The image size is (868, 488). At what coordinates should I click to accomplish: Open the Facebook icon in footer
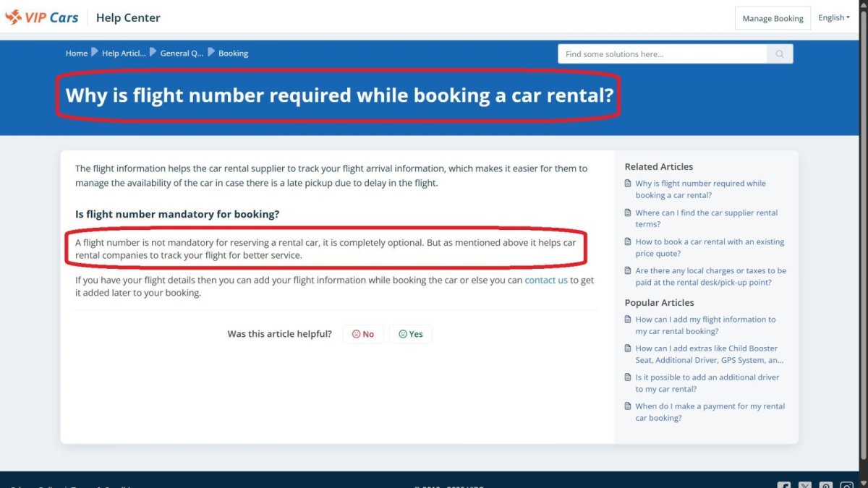[783, 486]
